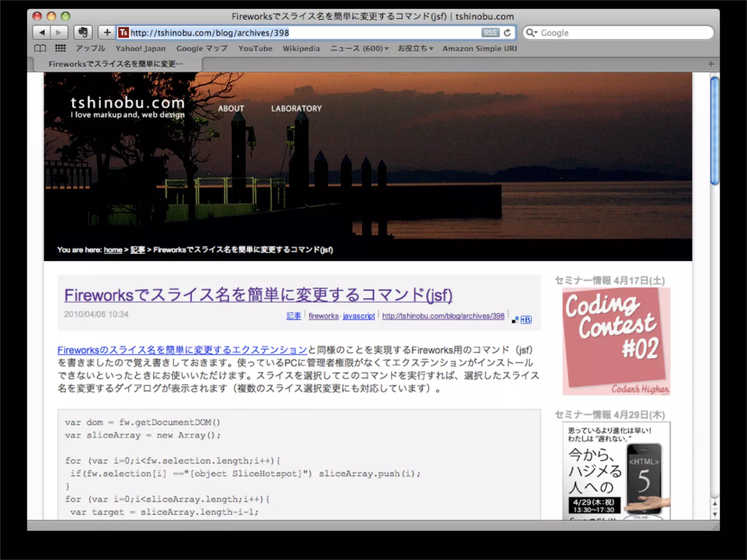Click the Safari back arrow button
747x560 pixels.
pyautogui.click(x=42, y=33)
